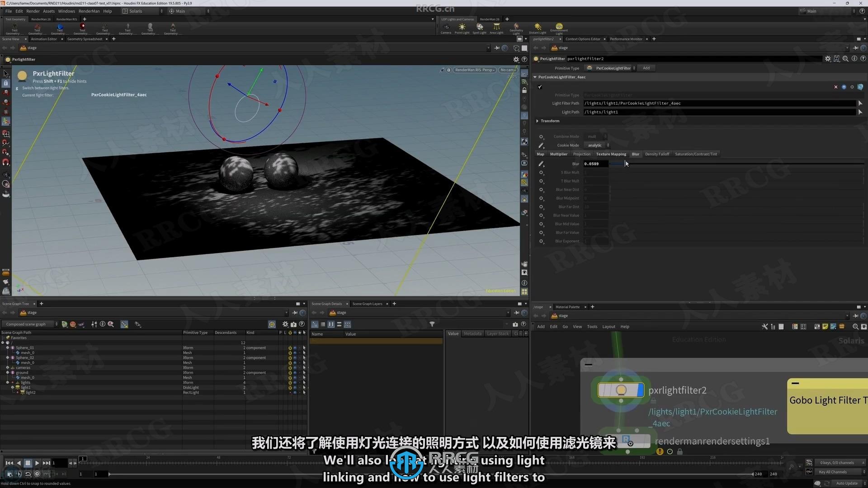This screenshot has width=868, height=488.
Task: Switch to the Scene Graph Layers tab
Action: coord(367,304)
